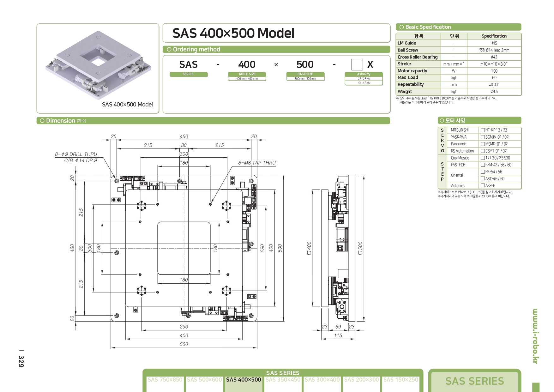Screen dimensions: 554x392
Task: Click the 3D product render thumbnail
Action: pos(98,65)
